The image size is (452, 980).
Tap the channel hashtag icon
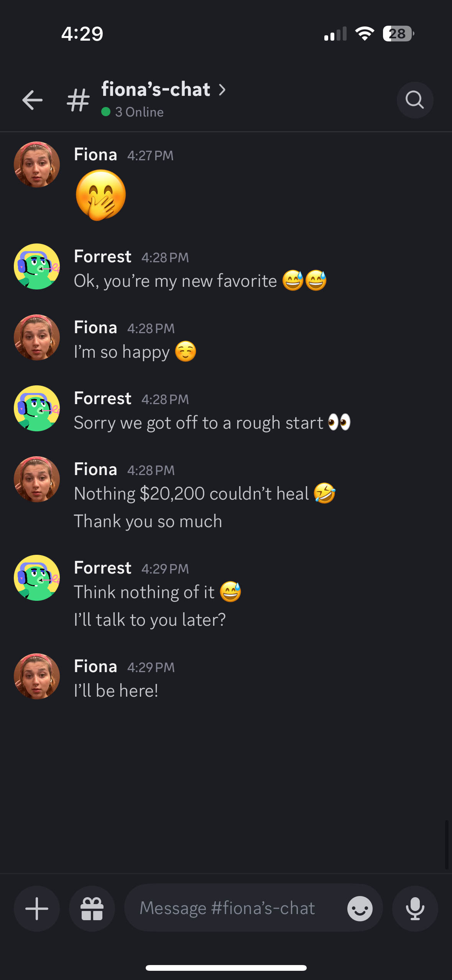click(78, 100)
